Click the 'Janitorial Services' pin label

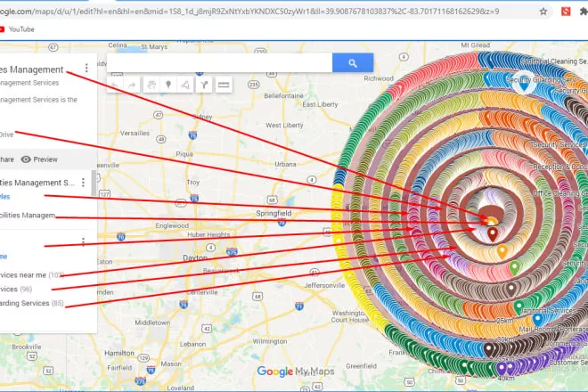click(549, 311)
